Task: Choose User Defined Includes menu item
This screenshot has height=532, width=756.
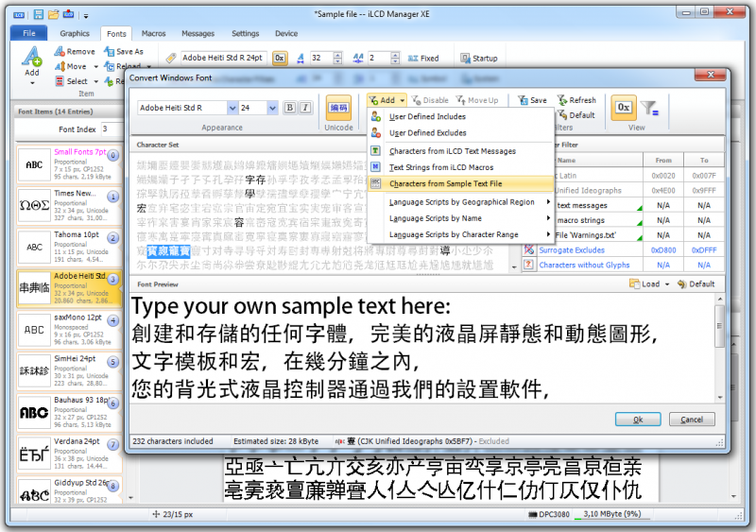Action: click(x=460, y=116)
